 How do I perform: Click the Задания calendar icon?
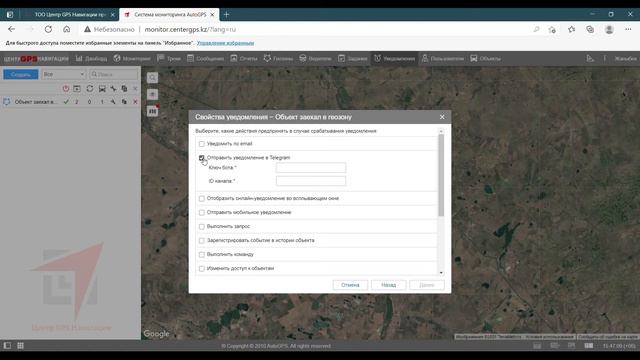tap(342, 58)
